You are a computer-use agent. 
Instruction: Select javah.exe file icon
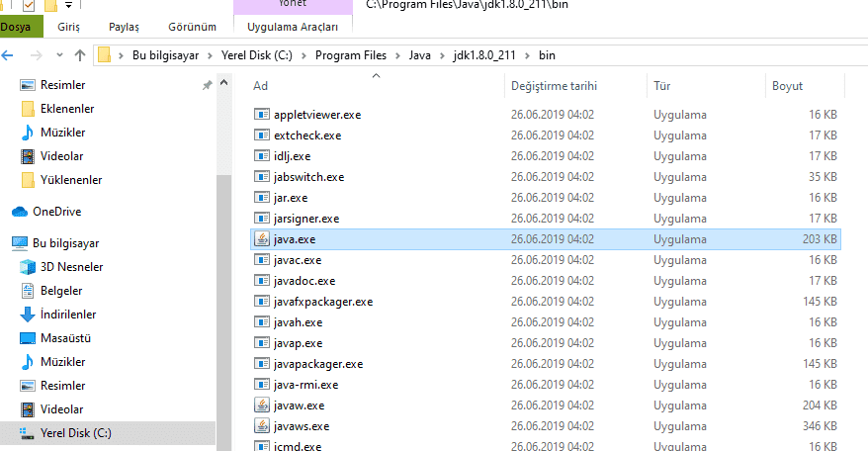261,321
